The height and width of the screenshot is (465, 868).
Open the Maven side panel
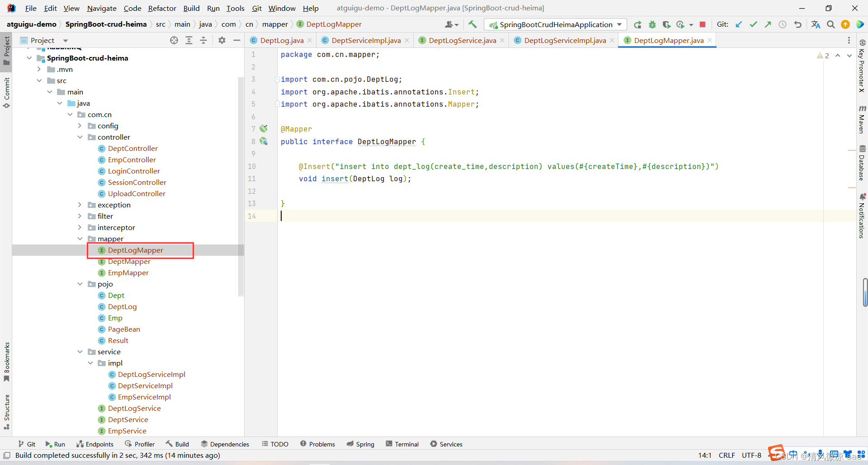pyautogui.click(x=862, y=119)
